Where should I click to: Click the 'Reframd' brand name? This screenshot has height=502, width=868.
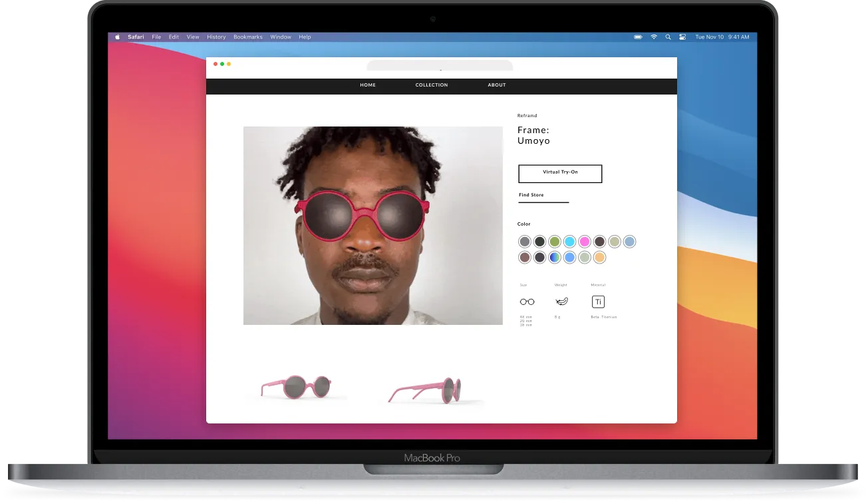pos(527,116)
